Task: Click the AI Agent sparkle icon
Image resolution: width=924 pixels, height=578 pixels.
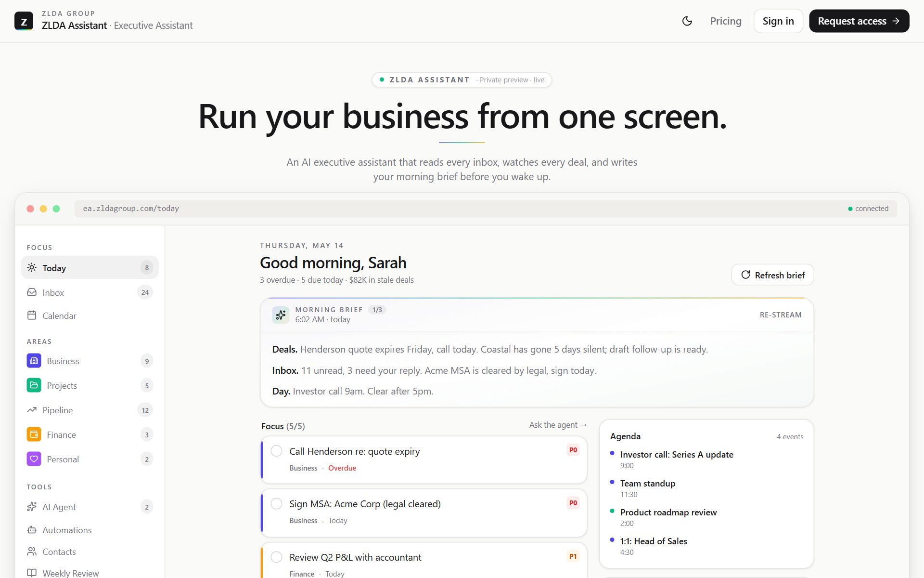Action: click(x=32, y=507)
